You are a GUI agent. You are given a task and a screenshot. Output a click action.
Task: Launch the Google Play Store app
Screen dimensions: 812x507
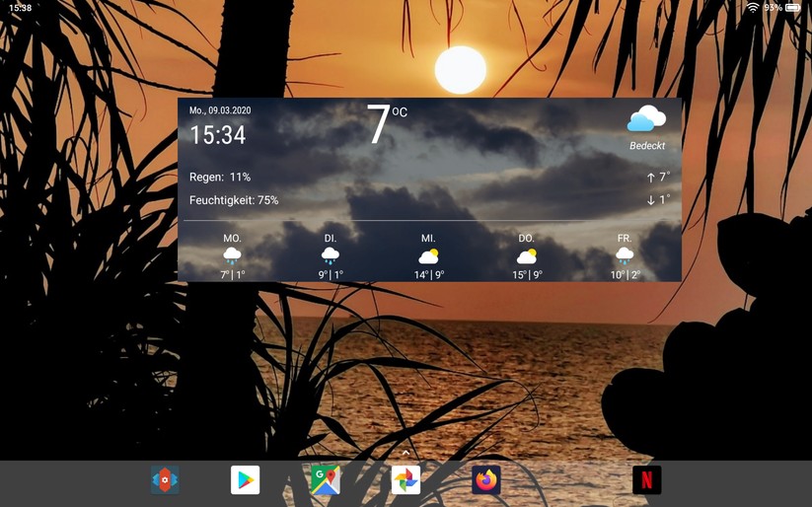pos(245,480)
